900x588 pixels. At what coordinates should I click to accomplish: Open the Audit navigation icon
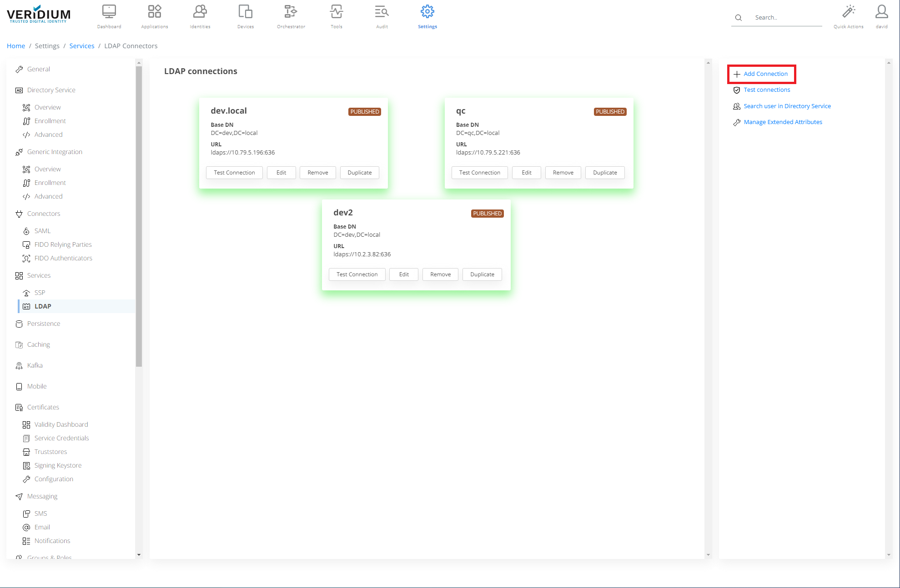tap(382, 12)
